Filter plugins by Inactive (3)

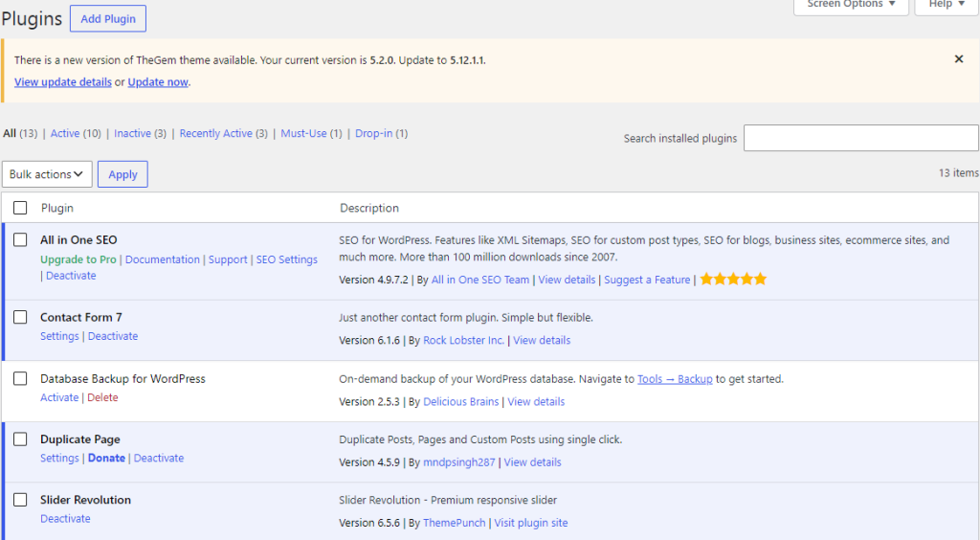click(140, 133)
